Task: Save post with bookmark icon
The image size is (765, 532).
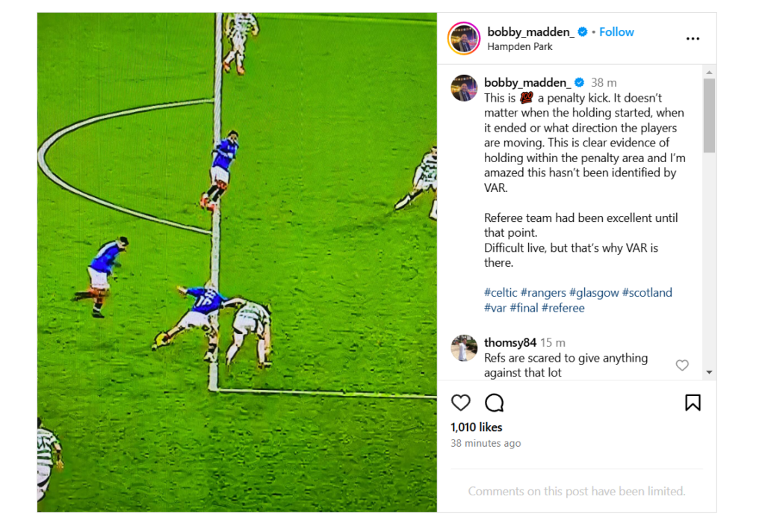Action: 693,403
